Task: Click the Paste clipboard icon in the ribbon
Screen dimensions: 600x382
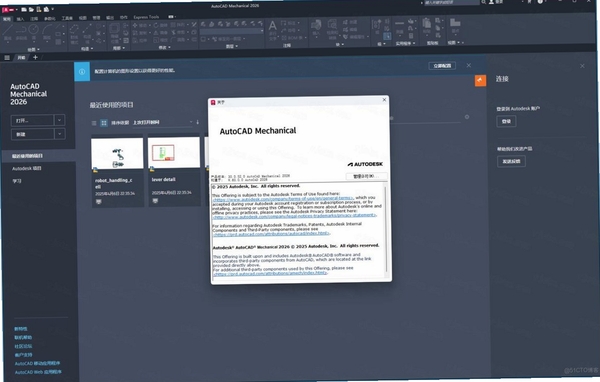Action: (427, 24)
